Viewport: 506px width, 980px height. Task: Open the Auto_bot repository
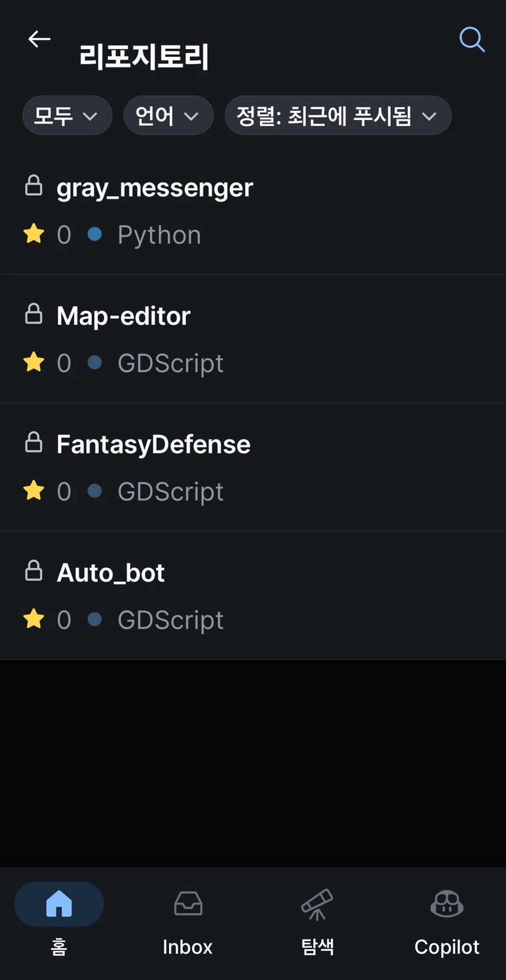[253, 596]
